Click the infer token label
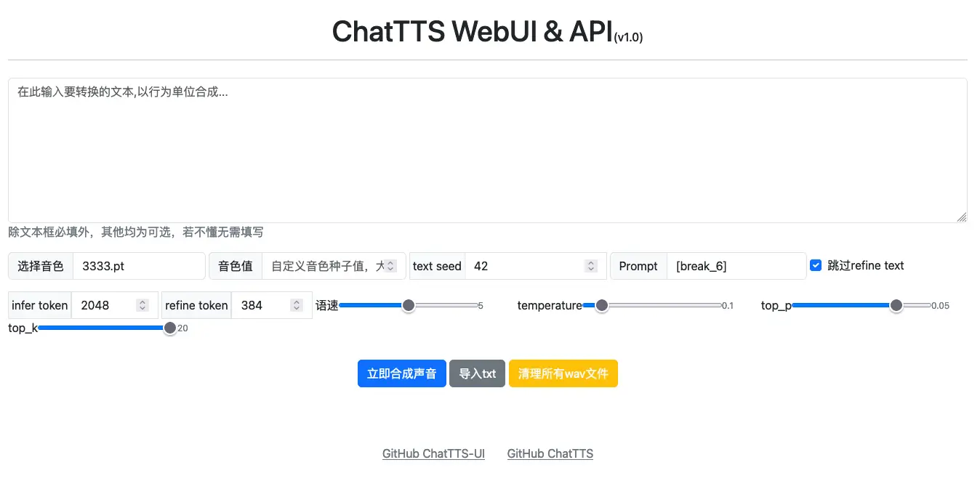This screenshot has width=980, height=481. (x=40, y=305)
